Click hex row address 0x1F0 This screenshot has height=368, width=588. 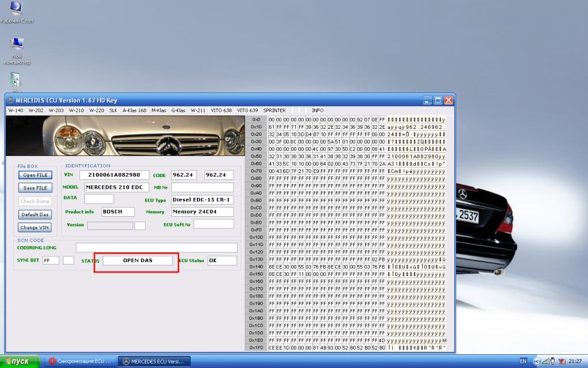tap(256, 348)
